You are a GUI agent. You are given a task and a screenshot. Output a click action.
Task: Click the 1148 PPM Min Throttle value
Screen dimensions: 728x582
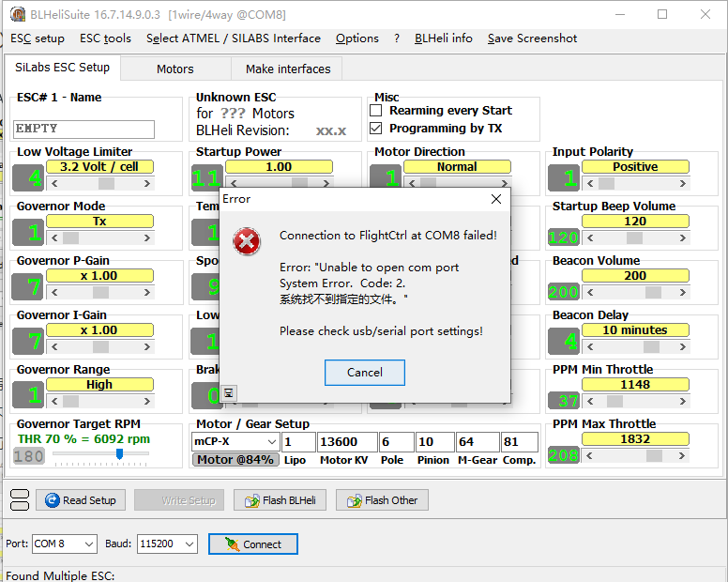pyautogui.click(x=635, y=385)
